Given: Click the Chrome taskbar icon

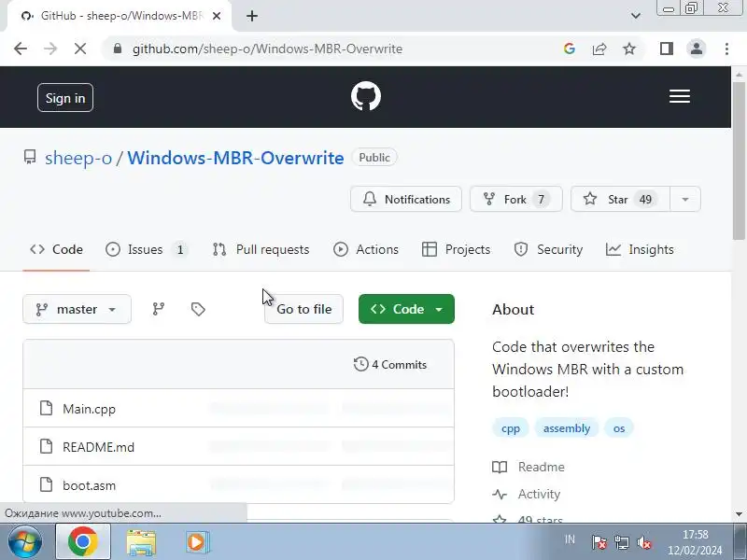Looking at the screenshot, I should click(x=83, y=541).
